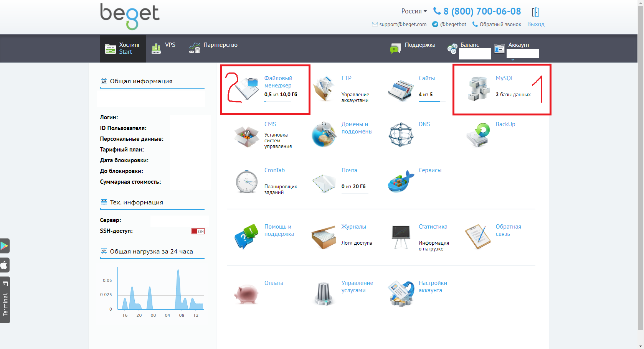Click the BackUp drive icon

[478, 135]
